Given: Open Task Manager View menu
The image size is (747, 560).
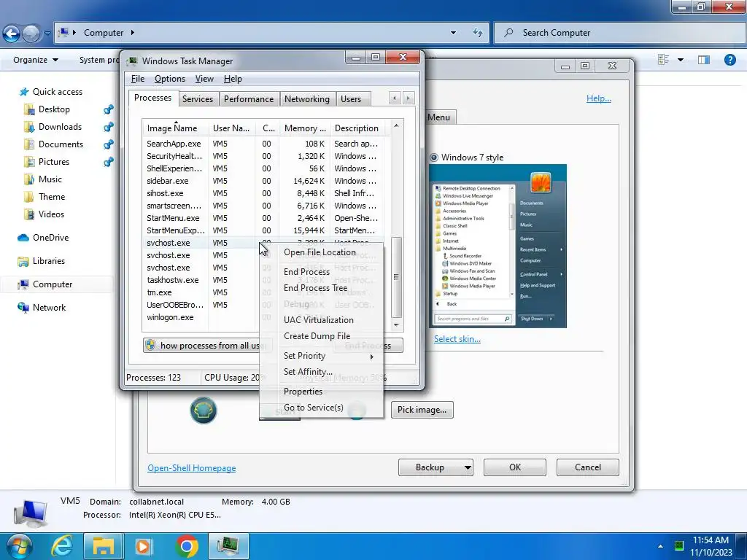Looking at the screenshot, I should tap(204, 79).
